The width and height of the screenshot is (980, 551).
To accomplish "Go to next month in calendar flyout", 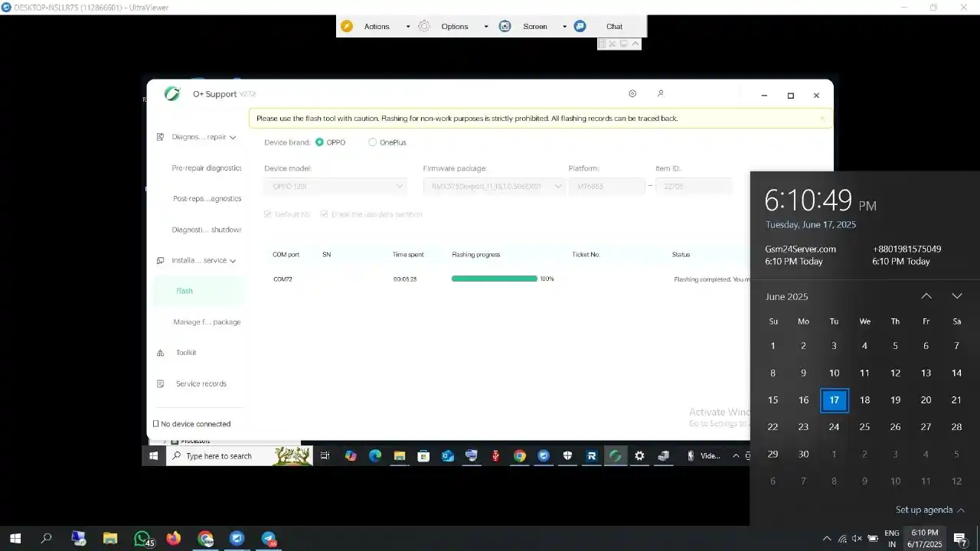I will [x=957, y=296].
